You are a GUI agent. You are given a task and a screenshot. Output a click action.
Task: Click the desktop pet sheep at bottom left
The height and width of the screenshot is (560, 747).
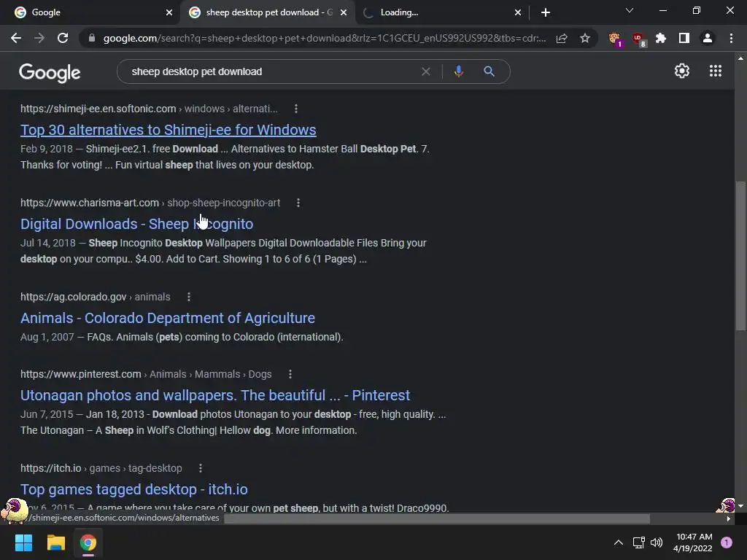(15, 510)
